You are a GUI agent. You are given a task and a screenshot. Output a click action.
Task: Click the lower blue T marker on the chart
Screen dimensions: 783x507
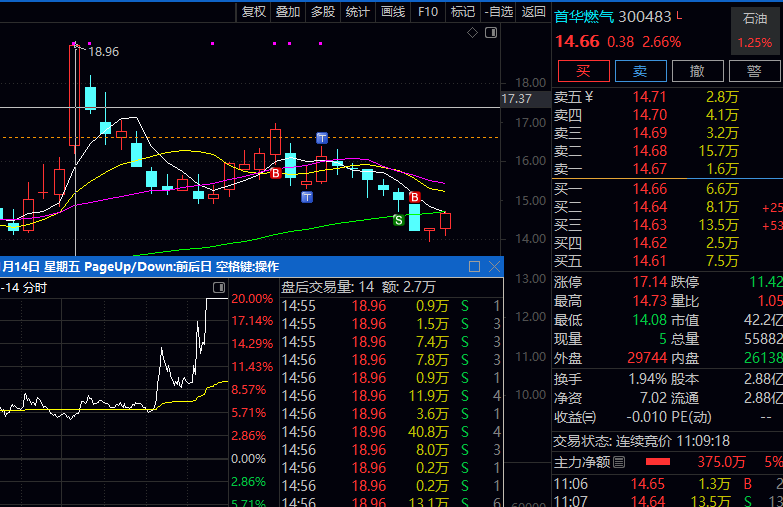click(307, 197)
